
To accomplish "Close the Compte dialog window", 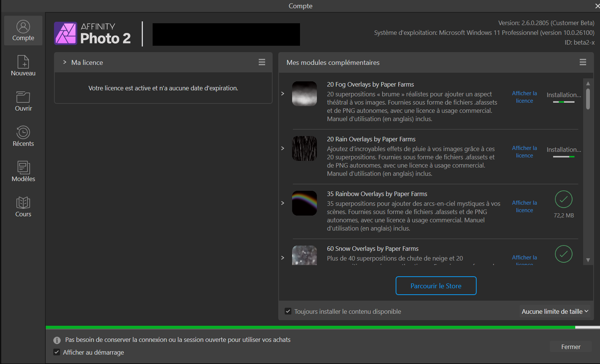I will [x=597, y=6].
